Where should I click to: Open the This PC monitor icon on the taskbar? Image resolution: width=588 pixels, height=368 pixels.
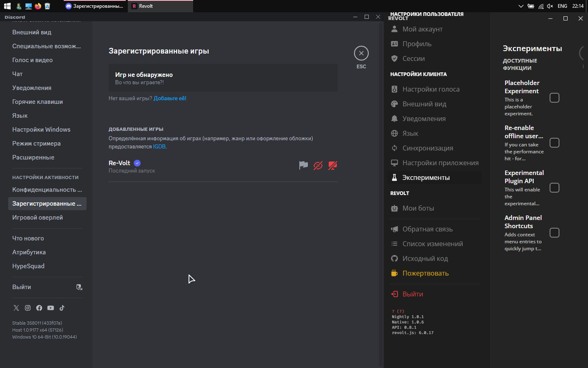click(x=29, y=6)
